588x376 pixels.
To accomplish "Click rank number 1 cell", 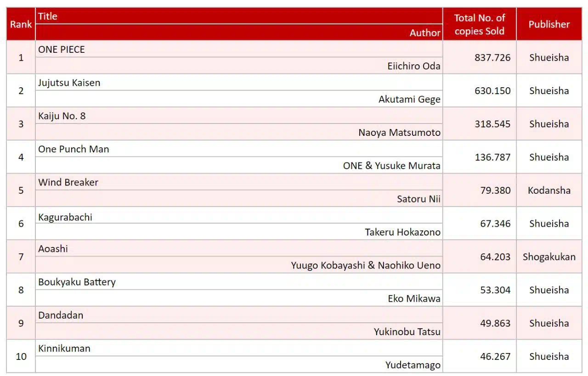I will [21, 57].
